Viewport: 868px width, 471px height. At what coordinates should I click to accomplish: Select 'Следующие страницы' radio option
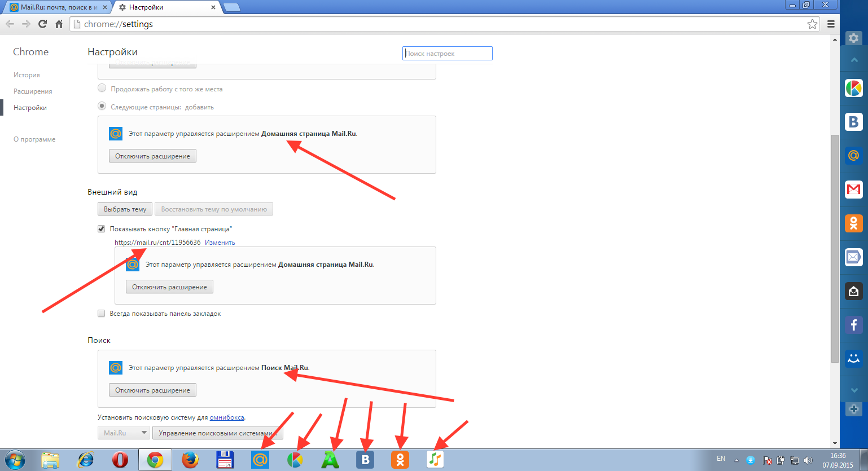pyautogui.click(x=102, y=106)
